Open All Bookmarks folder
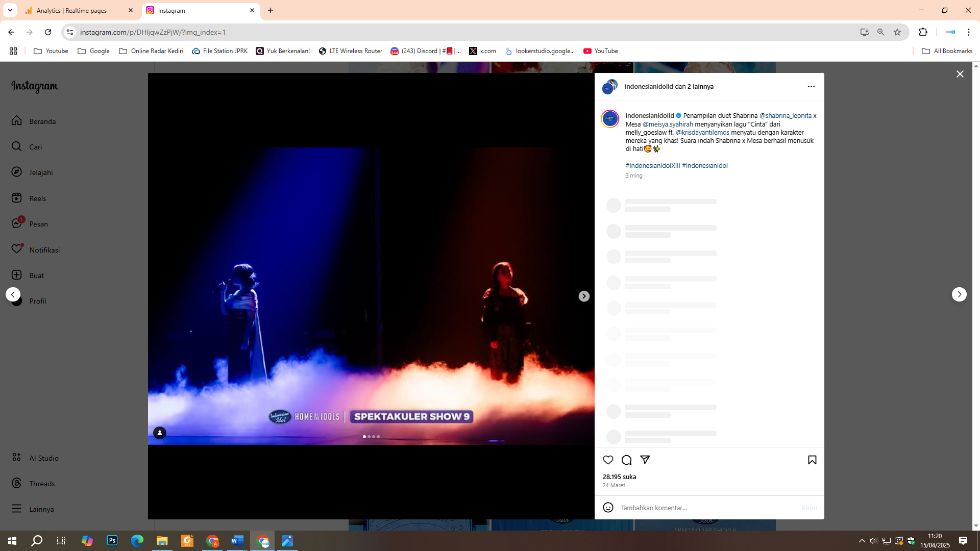The width and height of the screenshot is (980, 551). (x=947, y=51)
